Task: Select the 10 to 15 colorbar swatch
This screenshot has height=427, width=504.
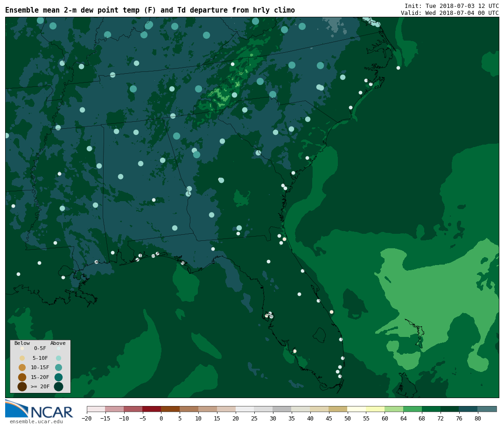Action: click(208, 409)
